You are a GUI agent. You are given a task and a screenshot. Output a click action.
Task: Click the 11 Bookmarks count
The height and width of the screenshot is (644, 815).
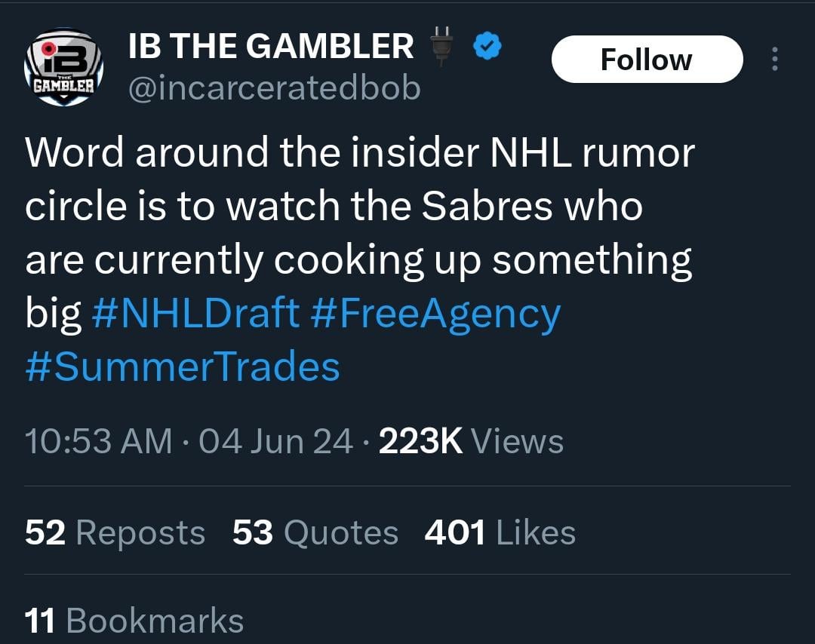pyautogui.click(x=134, y=621)
